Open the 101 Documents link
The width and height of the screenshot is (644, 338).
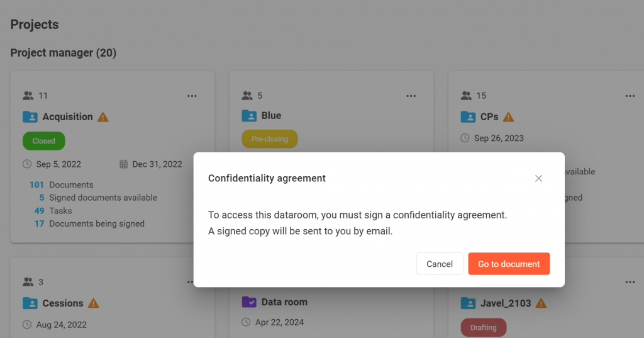tap(62, 185)
